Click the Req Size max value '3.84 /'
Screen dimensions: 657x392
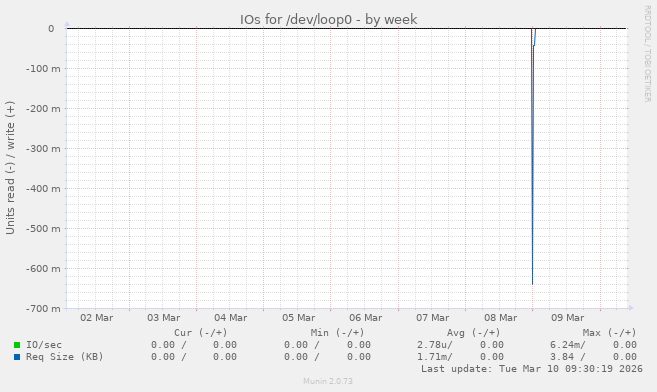pyautogui.click(x=568, y=357)
